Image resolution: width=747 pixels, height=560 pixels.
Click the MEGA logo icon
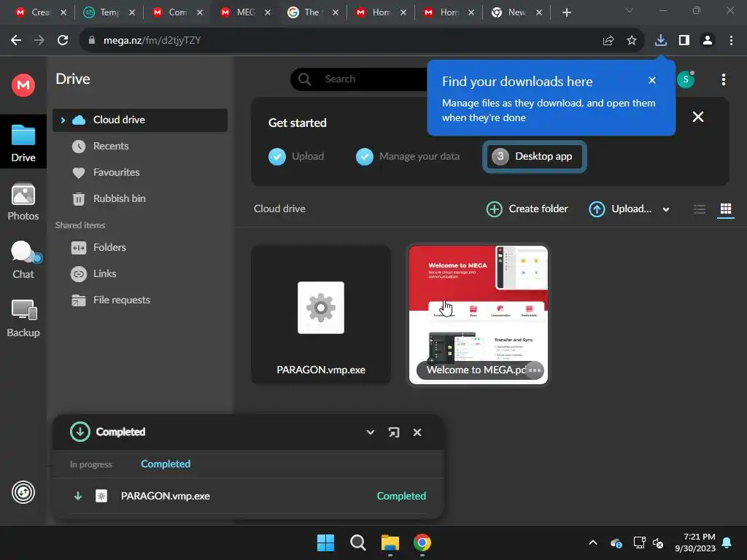(x=23, y=85)
